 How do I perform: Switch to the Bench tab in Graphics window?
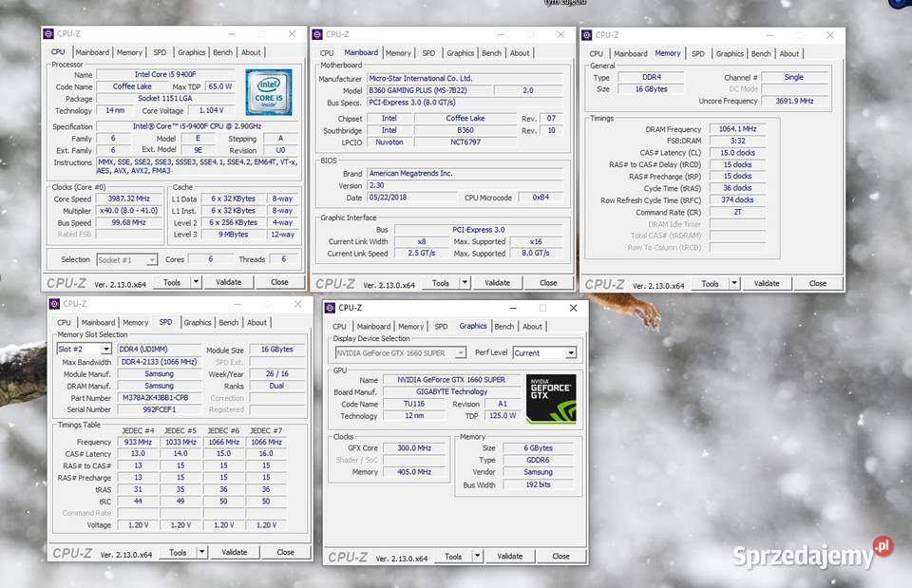coord(503,326)
